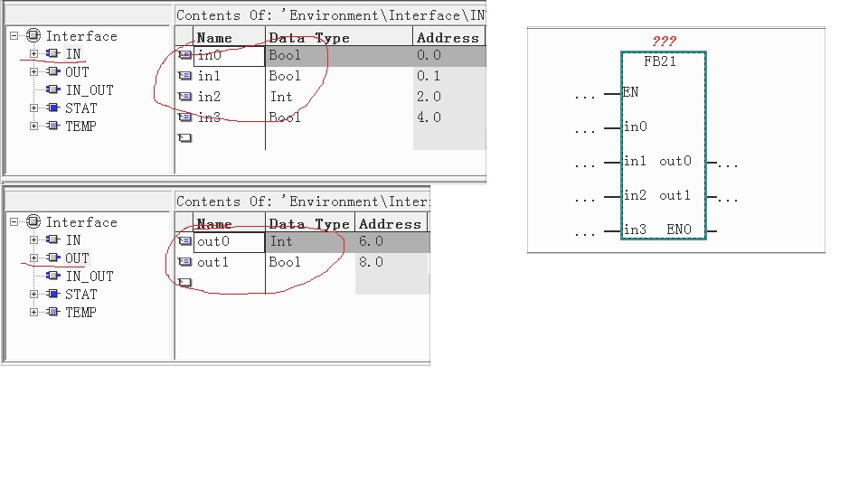
Task: Select the IN_OUT folder icon in the lower tree
Action: (53, 275)
